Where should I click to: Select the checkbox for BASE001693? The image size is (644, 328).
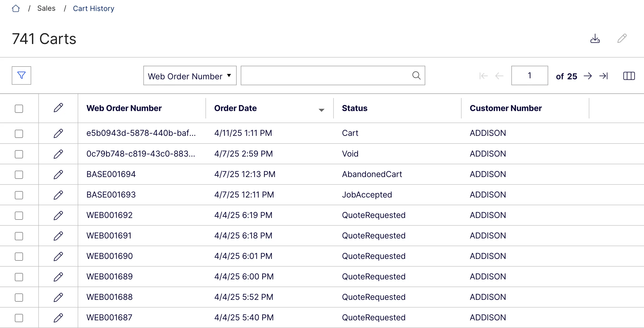(x=19, y=195)
